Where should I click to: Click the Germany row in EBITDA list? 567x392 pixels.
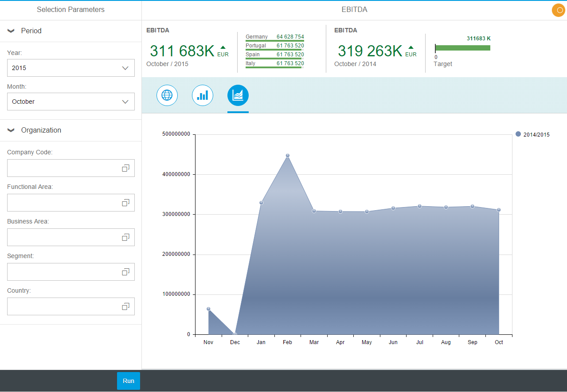(274, 37)
